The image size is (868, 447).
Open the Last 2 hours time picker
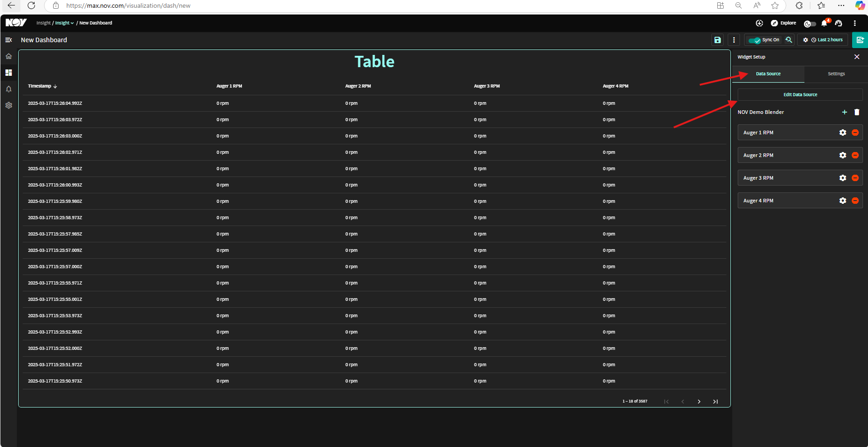(827, 40)
